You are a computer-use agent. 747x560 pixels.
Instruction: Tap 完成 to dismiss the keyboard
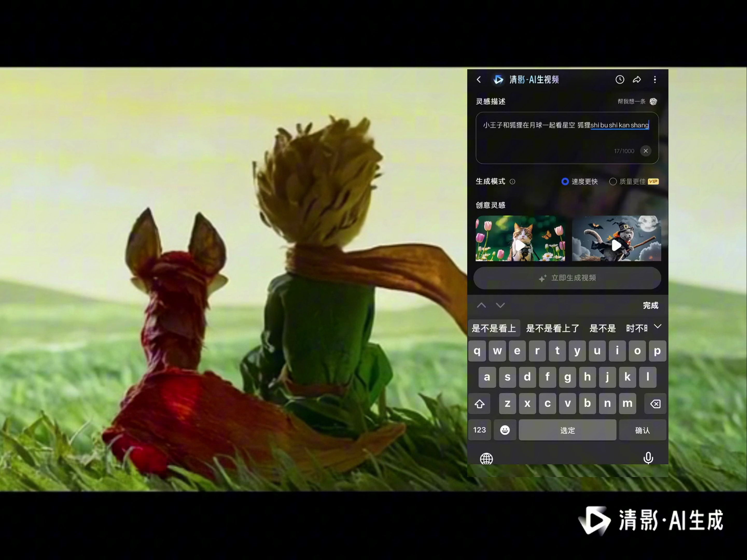(x=651, y=306)
